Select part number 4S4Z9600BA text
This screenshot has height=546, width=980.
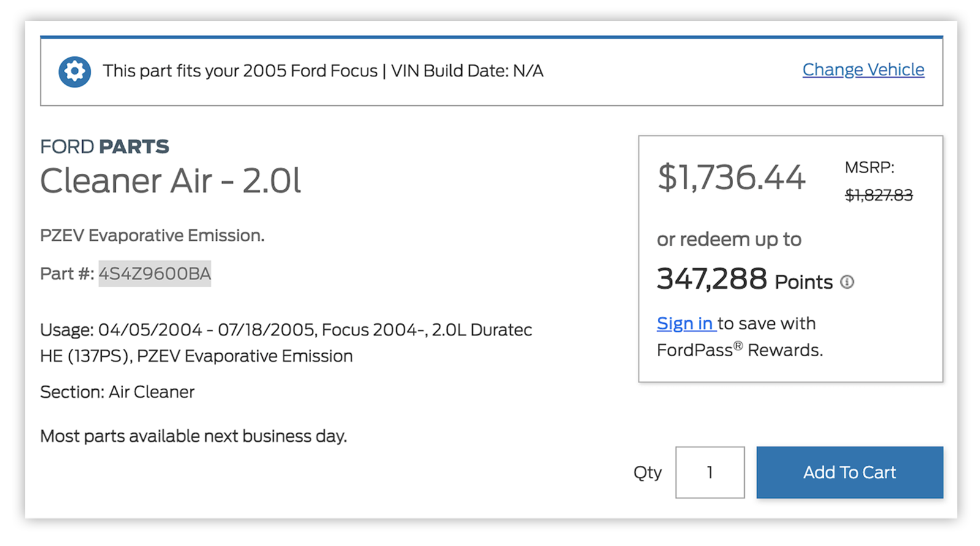coord(155,274)
